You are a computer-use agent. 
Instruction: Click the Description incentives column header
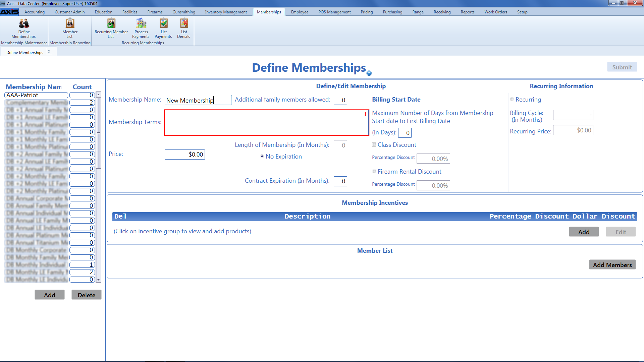pyautogui.click(x=307, y=216)
